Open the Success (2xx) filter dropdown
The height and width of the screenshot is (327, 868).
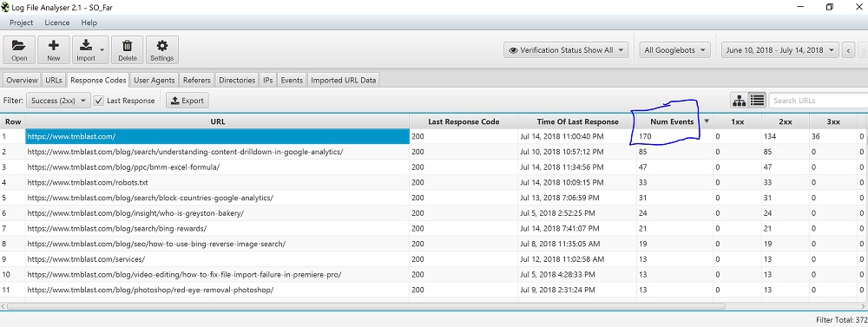tap(58, 101)
